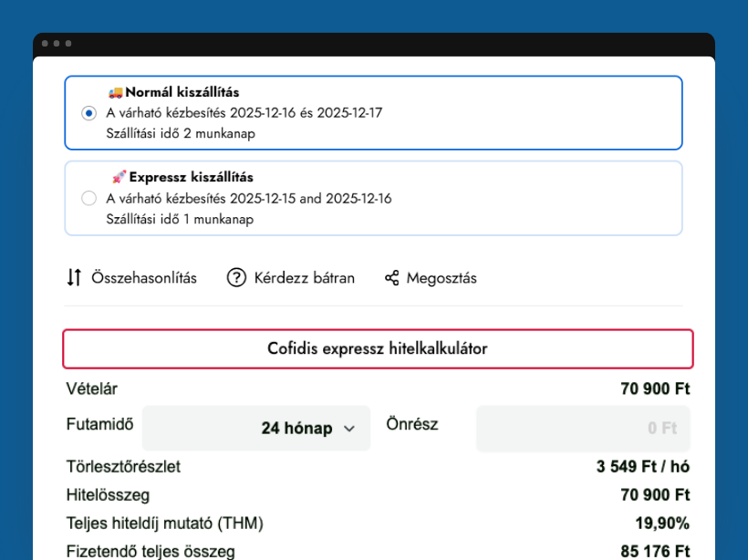The height and width of the screenshot is (560, 748).
Task: Click the rocket icon beside Expressz kiszállítás
Action: coord(118,177)
